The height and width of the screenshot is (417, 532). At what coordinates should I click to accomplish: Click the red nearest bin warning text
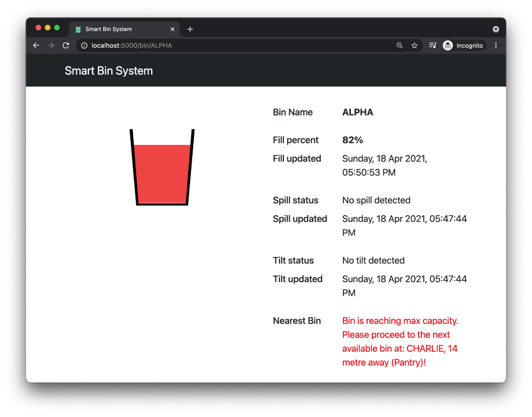(400, 342)
